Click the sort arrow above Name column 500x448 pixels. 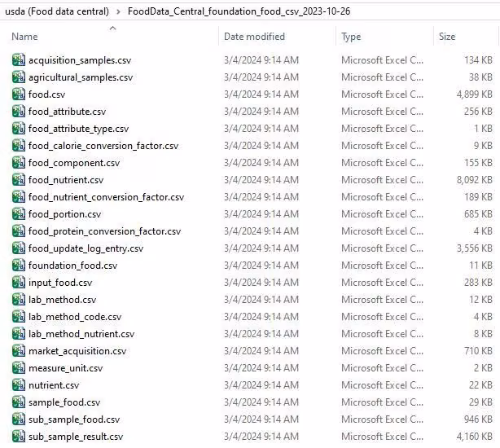[112, 29]
